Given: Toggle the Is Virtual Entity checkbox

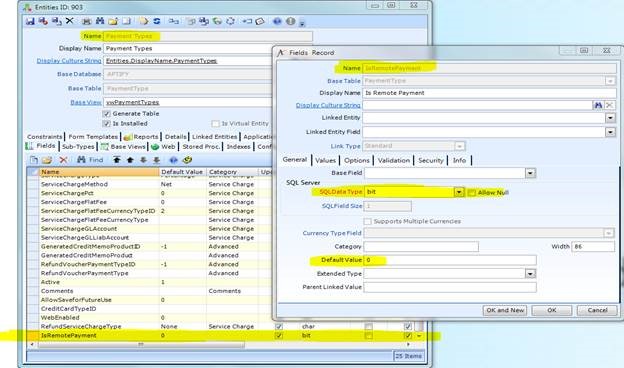Looking at the screenshot, I should [x=215, y=124].
